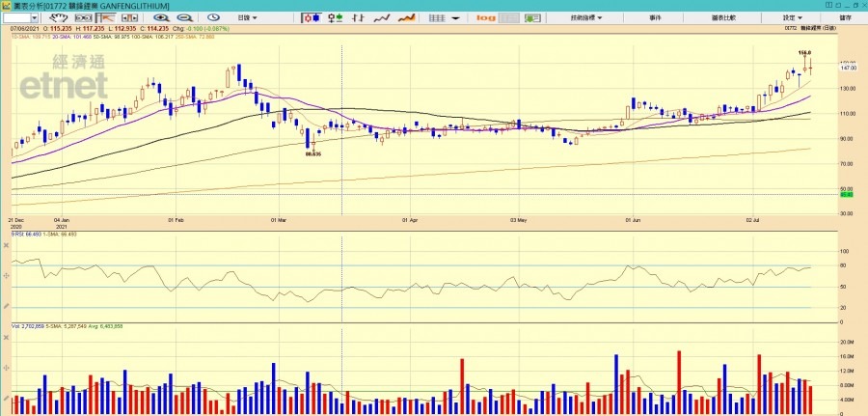Viewport: 868px width, 416px height.
Task: Toggle the log scale option
Action: tap(485, 17)
